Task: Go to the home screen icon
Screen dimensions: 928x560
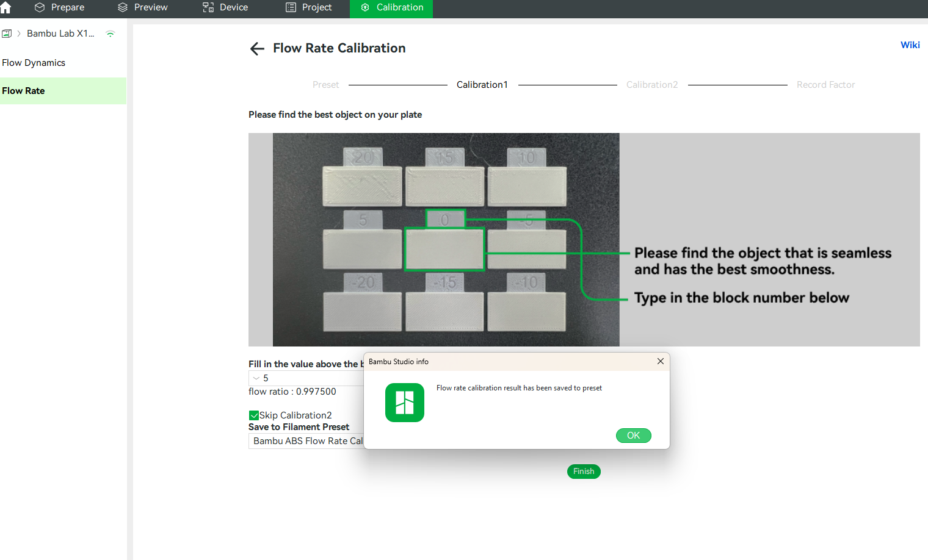Action: coord(5,7)
